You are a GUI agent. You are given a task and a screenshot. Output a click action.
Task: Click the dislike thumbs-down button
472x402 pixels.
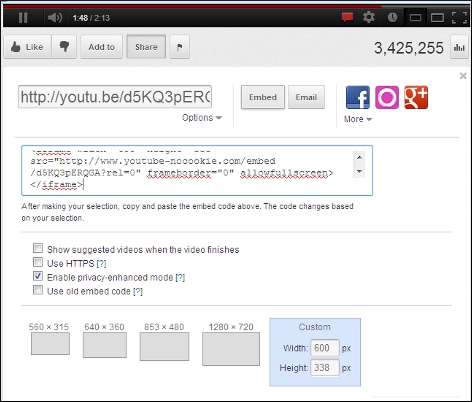(64, 47)
